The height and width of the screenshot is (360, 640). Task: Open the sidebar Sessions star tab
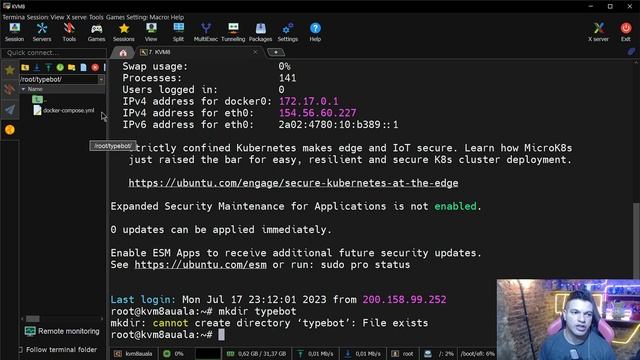pos(10,70)
